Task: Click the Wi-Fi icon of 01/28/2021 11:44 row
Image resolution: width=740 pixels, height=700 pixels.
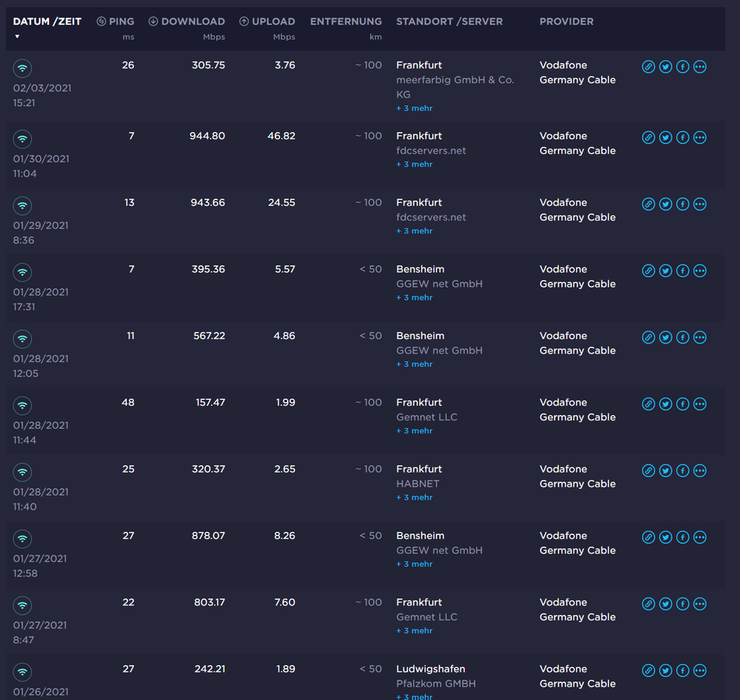Action: coord(22,405)
